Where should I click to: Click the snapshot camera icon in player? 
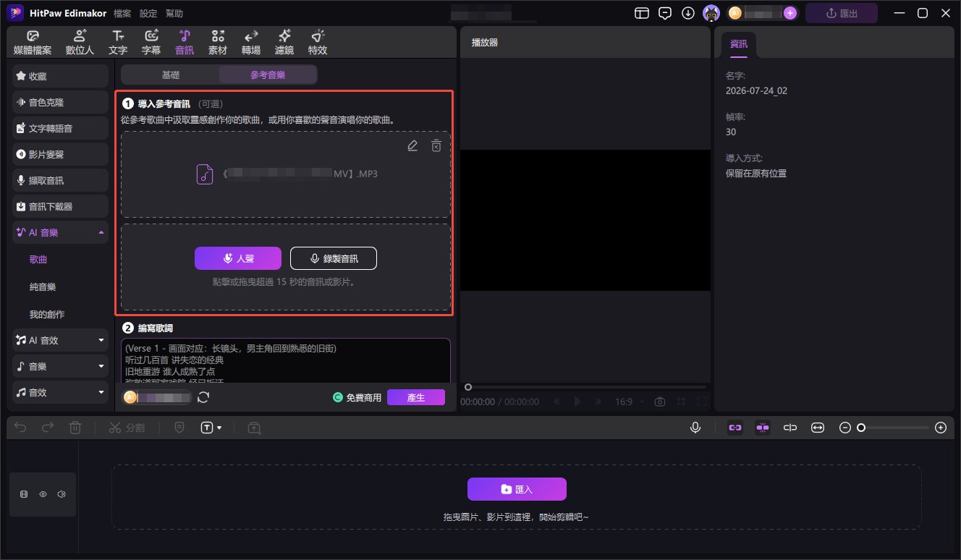click(660, 402)
